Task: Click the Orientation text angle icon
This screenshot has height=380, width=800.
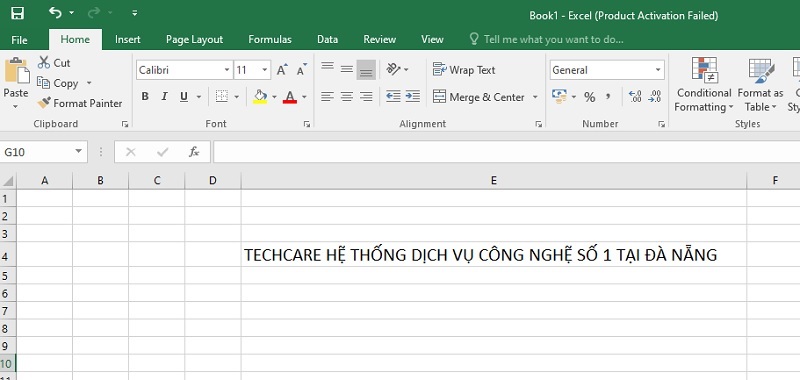Action: 393,69
